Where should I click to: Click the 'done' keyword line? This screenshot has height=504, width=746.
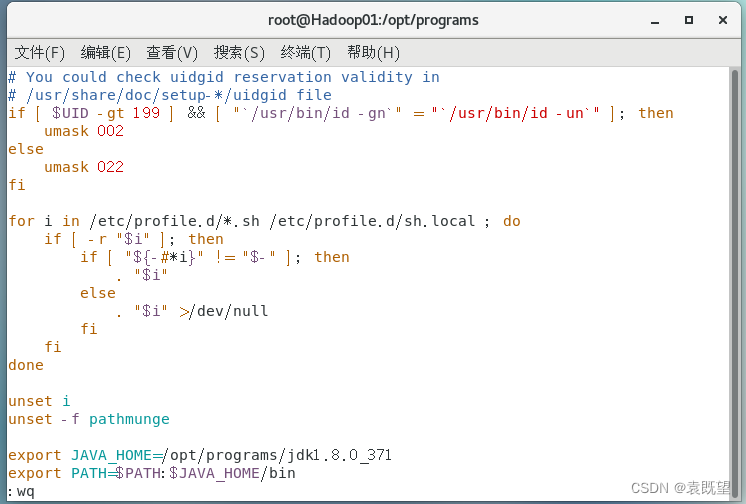coord(26,365)
